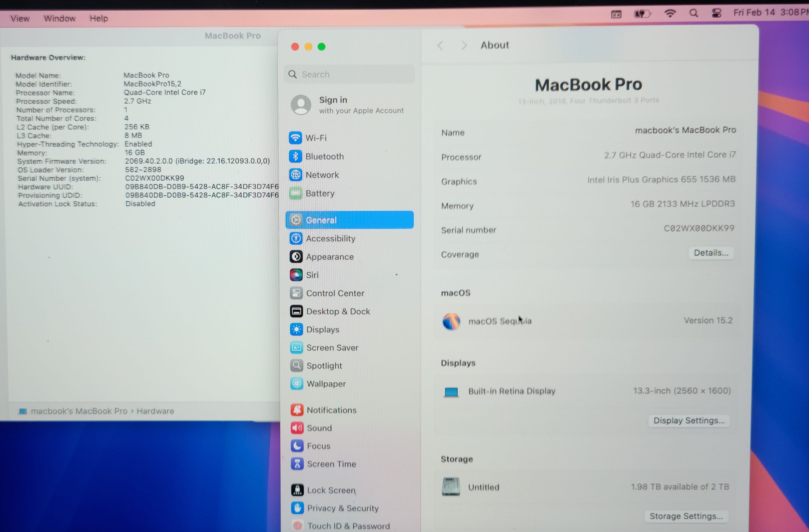Click the Displays sun icon
809x532 pixels.
tap(296, 329)
